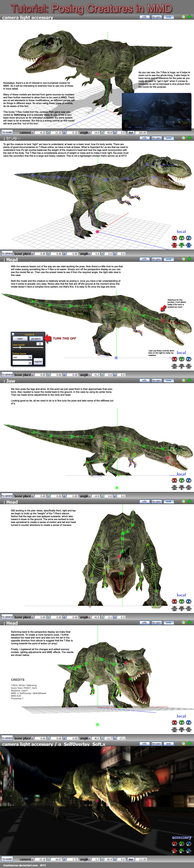Toggle info in top camera header
The width and height of the screenshot is (194, 868).
(144, 17)
